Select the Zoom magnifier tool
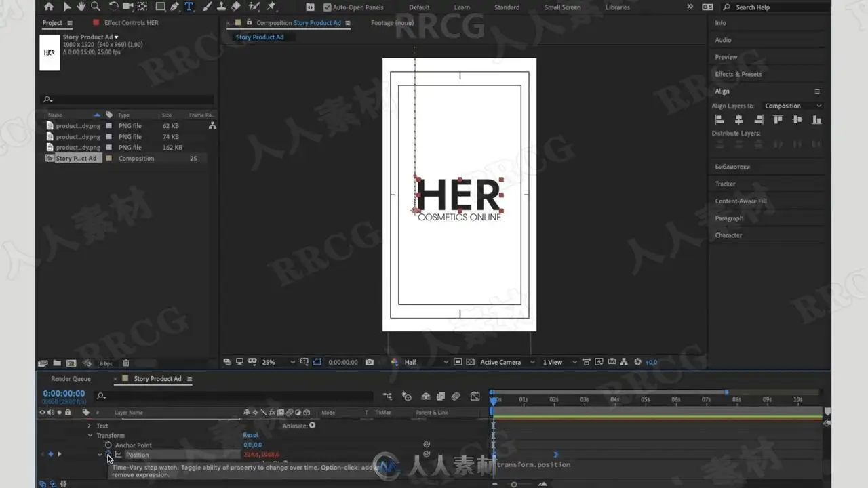The image size is (868, 488). click(96, 7)
